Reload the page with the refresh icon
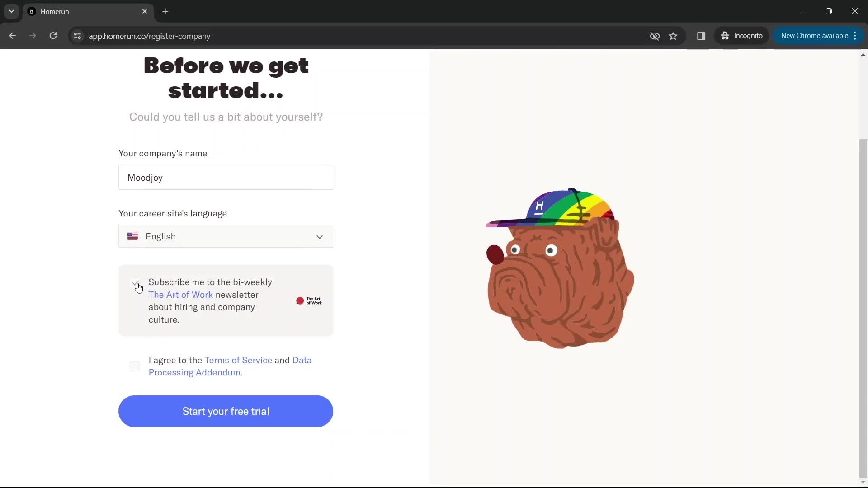The image size is (868, 488). (x=53, y=36)
